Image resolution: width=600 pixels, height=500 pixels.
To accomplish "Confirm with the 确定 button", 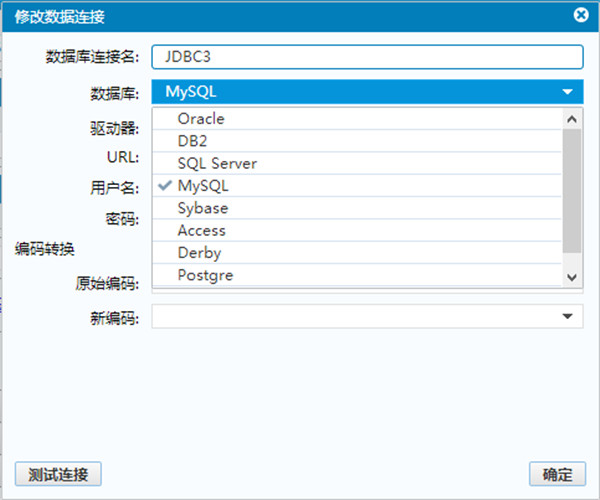I will 557,474.
